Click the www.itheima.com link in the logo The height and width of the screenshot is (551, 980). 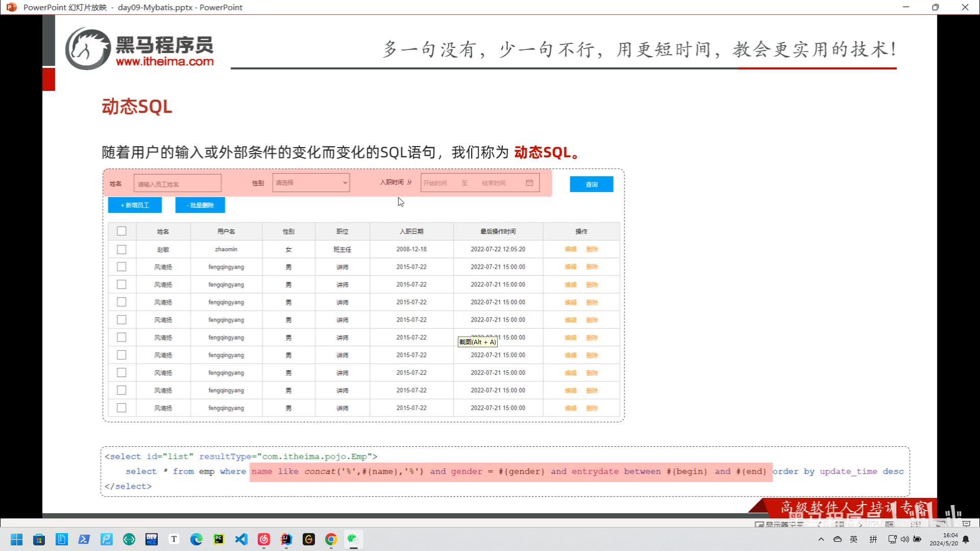click(x=165, y=61)
